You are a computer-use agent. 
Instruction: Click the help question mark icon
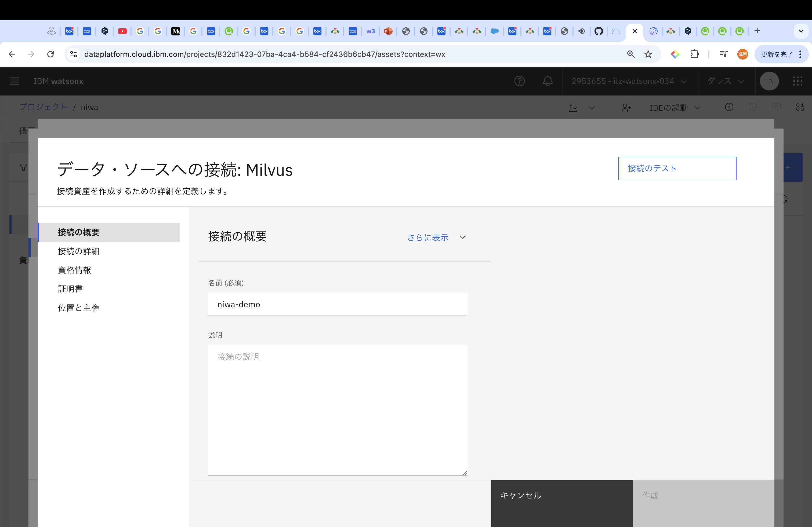click(519, 81)
